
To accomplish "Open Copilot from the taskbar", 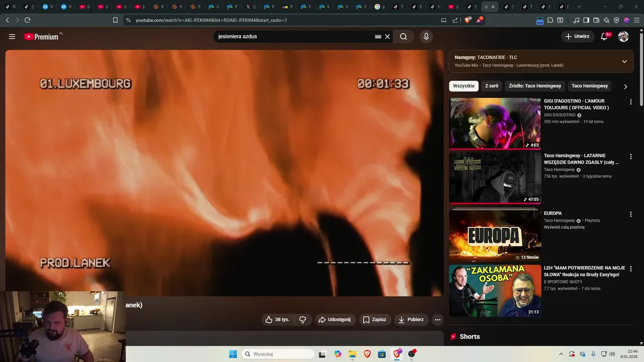I will tap(338, 354).
